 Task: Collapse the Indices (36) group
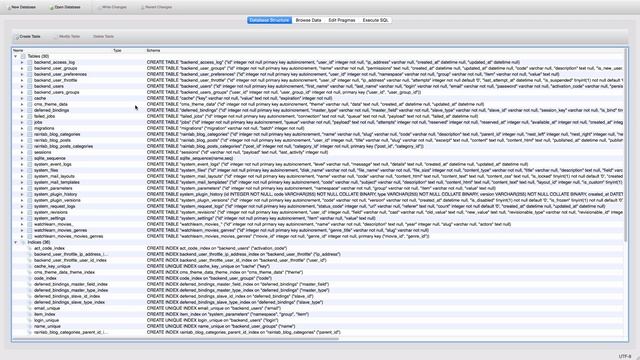(x=16, y=242)
